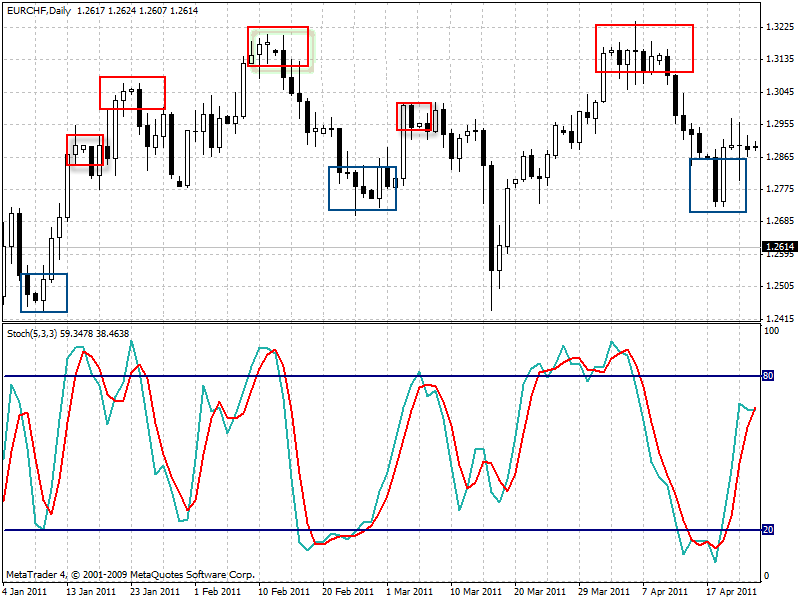Click the 1.2505 price axis label

[x=781, y=286]
